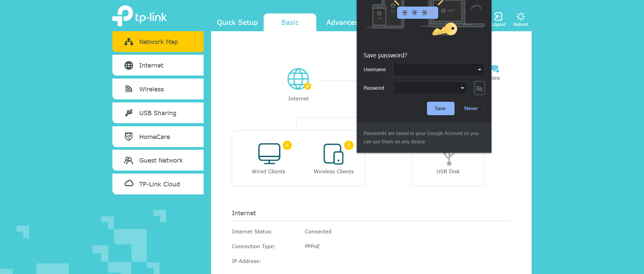Screen dimensions: 644x274
Task: Click the Internet Status label
Action: pos(252,232)
